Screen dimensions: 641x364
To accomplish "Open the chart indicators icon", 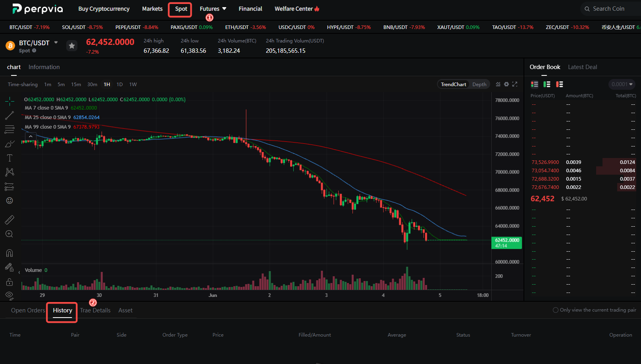I will pos(498,84).
